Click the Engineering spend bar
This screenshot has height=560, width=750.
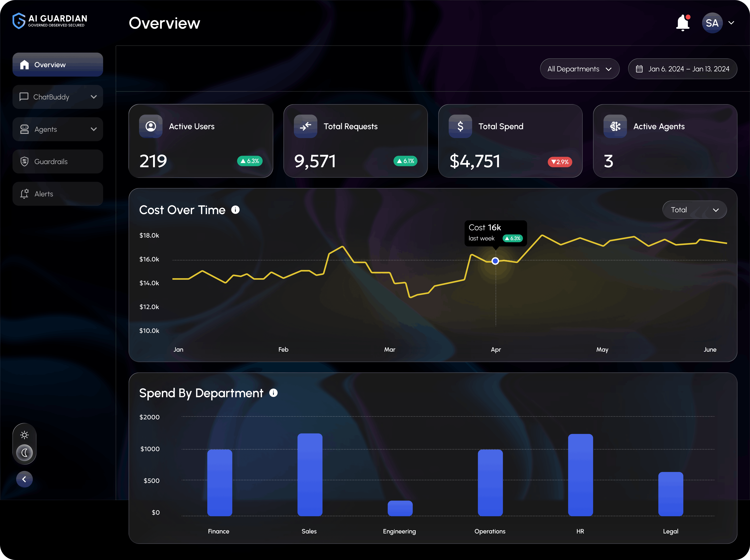click(400, 508)
